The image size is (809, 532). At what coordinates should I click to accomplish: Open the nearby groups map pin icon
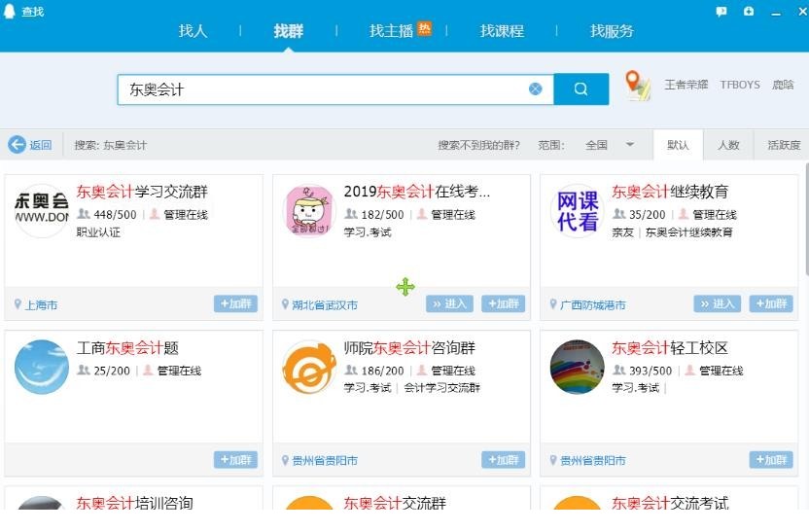pyautogui.click(x=637, y=86)
